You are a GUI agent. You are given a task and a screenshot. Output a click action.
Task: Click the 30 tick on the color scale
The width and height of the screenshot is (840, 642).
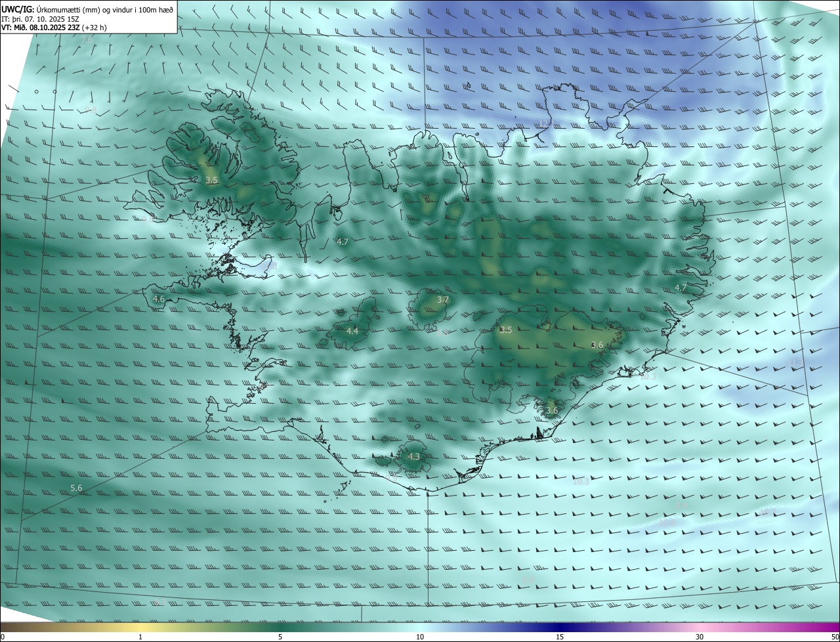click(700, 637)
